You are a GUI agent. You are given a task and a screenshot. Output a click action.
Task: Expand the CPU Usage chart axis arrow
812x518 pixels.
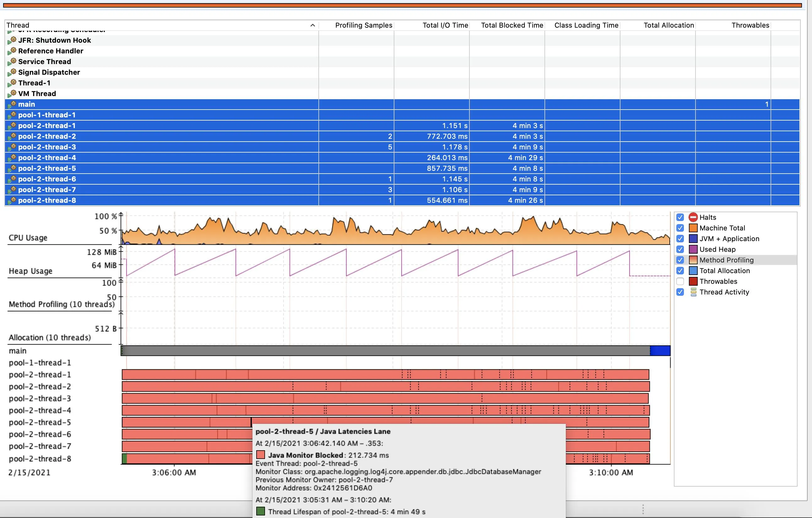(121, 214)
